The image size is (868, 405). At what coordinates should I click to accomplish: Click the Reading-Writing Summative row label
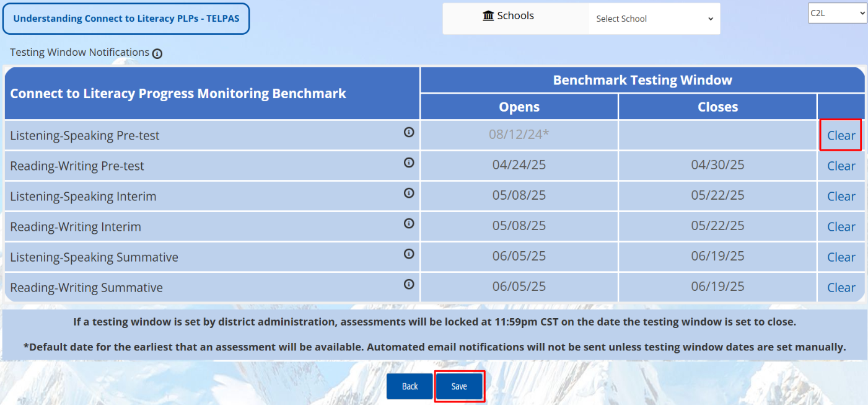point(87,288)
